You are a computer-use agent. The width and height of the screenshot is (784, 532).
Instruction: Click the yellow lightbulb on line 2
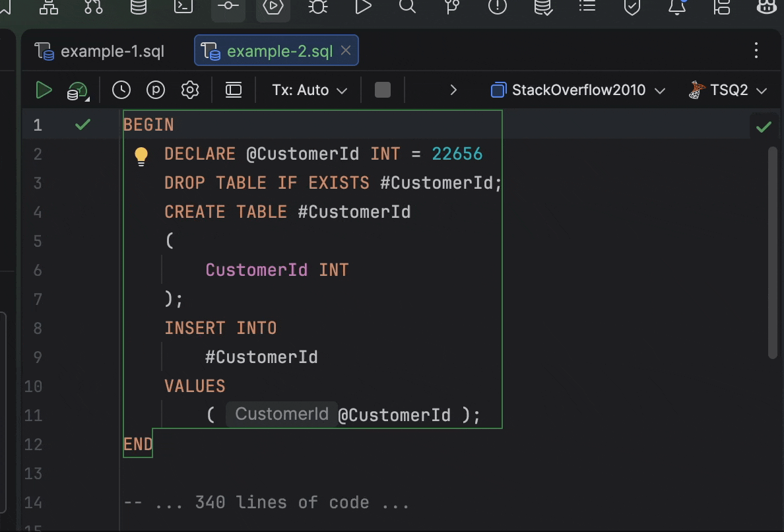click(x=141, y=156)
